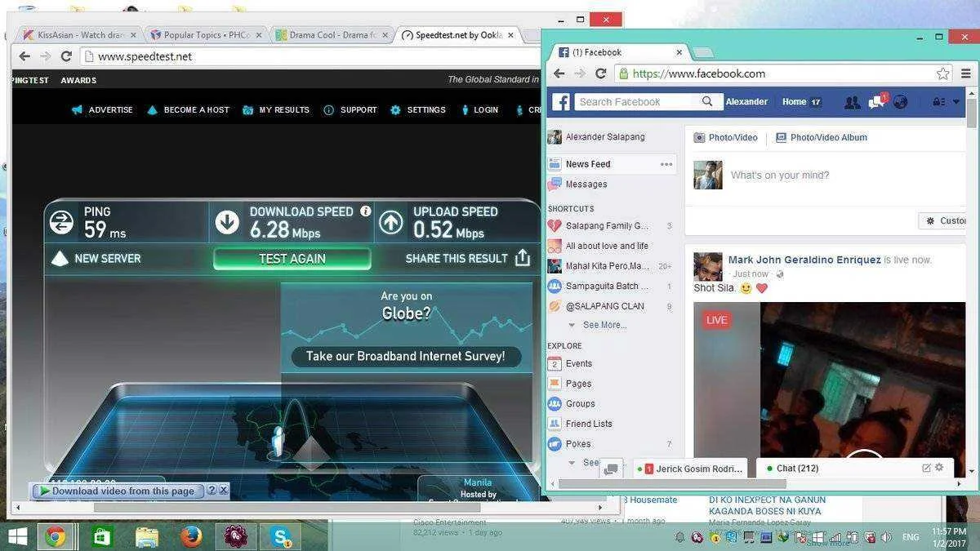This screenshot has height=551, width=980.
Task: Open Awards link on Speedtest
Action: pyautogui.click(x=78, y=81)
